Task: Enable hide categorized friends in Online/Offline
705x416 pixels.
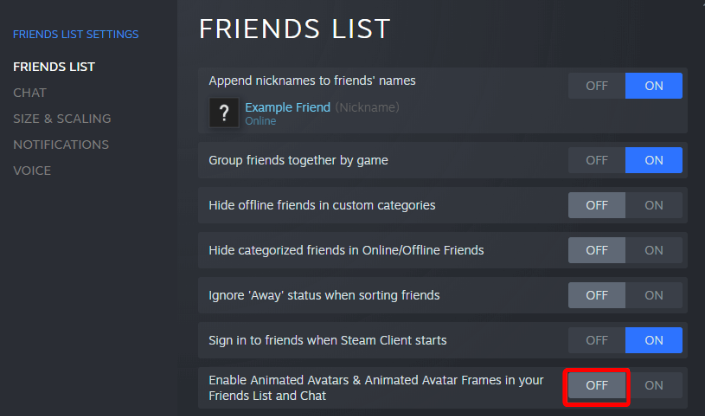Action: coord(654,250)
